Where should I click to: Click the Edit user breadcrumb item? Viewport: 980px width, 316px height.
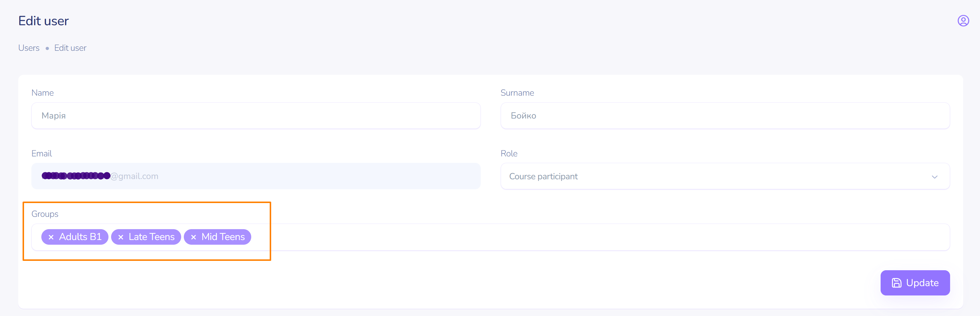[x=70, y=48]
